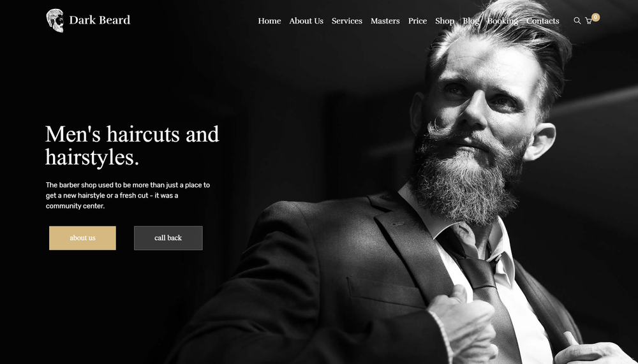Click the Dark Beard logo text
The image size is (638, 364).
coord(100,20)
